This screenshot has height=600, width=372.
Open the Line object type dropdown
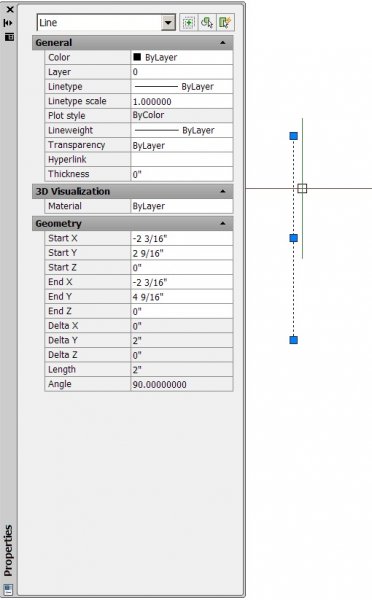168,23
